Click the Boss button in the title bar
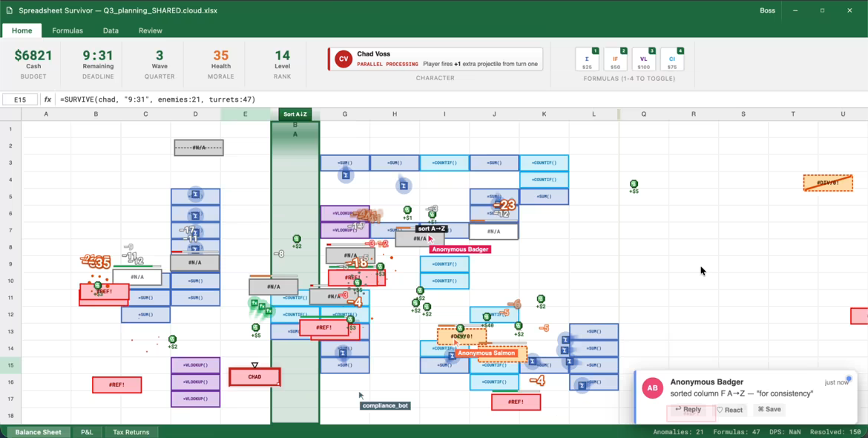This screenshot has height=438, width=868. (767, 10)
